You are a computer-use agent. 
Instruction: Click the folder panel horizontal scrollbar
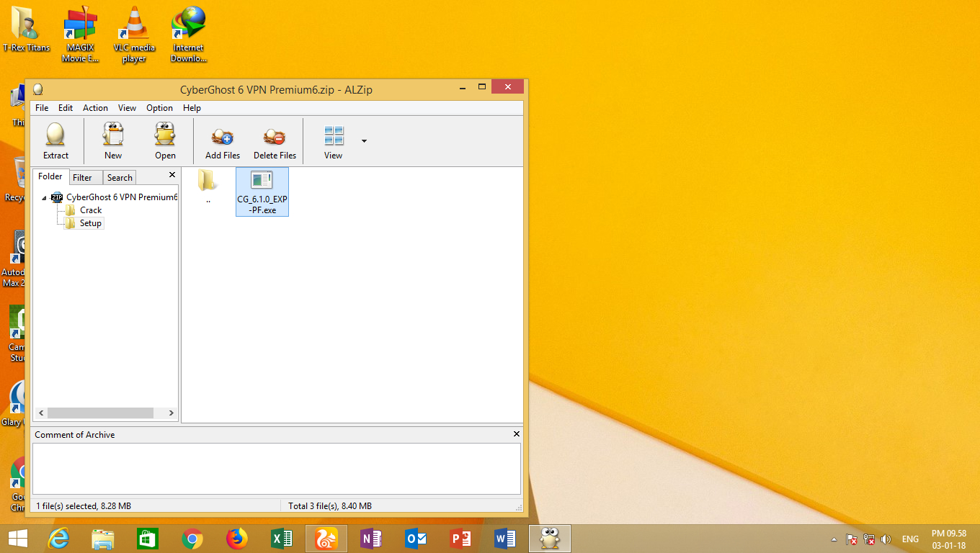100,413
